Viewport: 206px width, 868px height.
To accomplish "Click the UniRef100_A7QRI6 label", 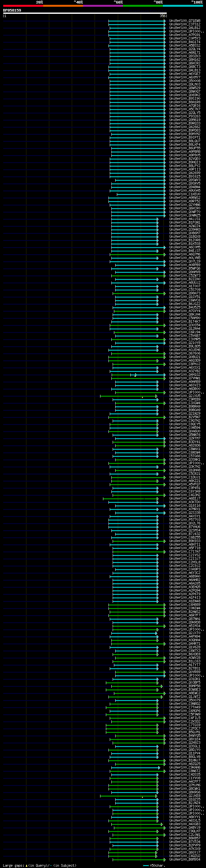I will (185, 106).
